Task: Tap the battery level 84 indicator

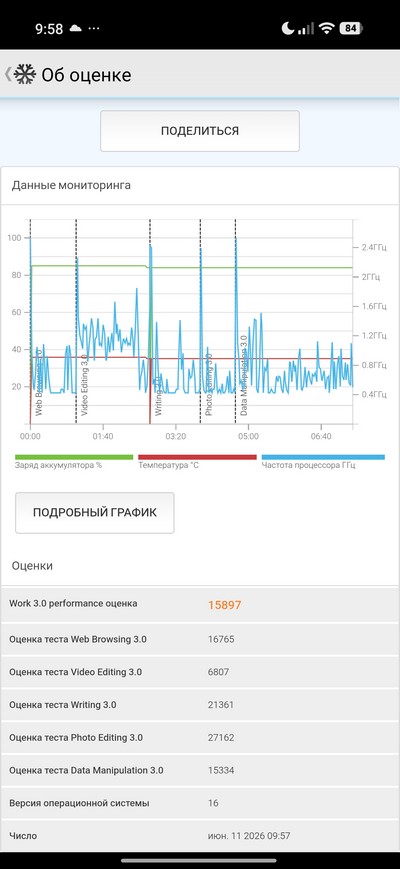Action: coord(351,28)
